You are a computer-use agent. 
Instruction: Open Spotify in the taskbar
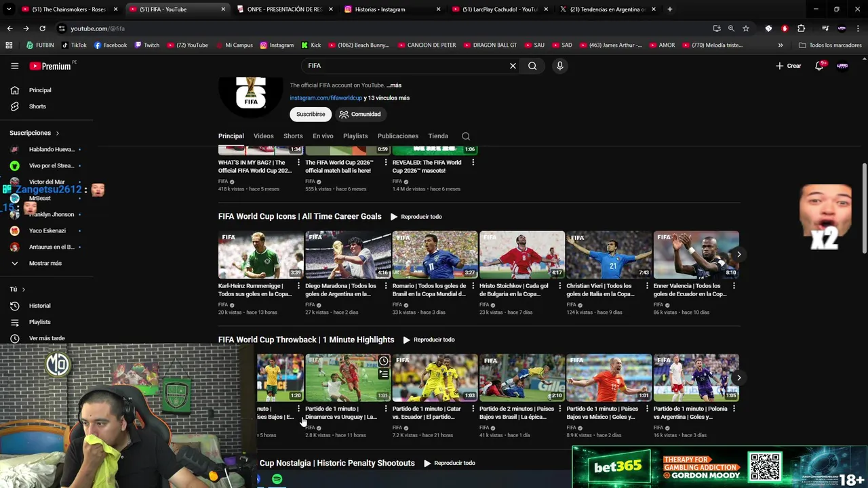coord(277,479)
